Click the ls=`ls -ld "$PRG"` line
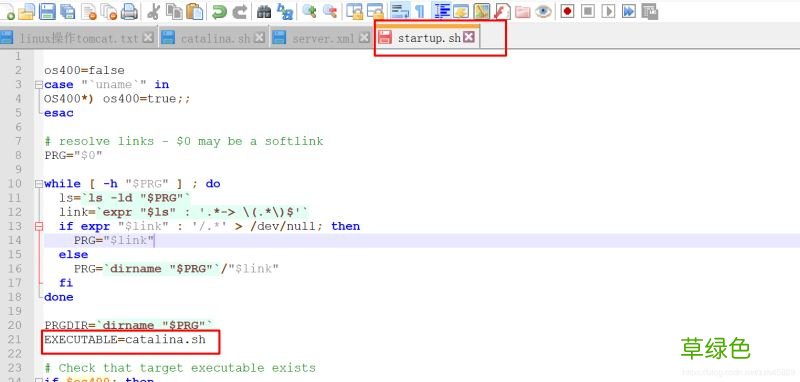 [x=125, y=198]
